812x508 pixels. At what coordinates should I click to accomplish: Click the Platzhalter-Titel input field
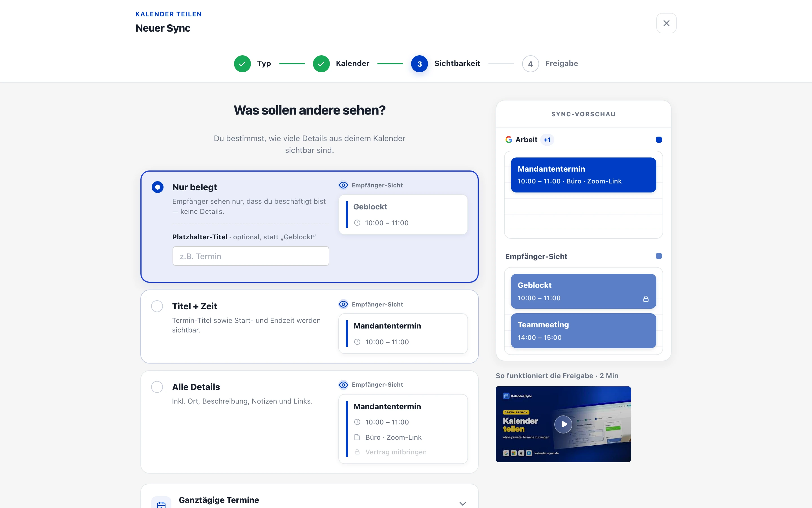click(251, 256)
